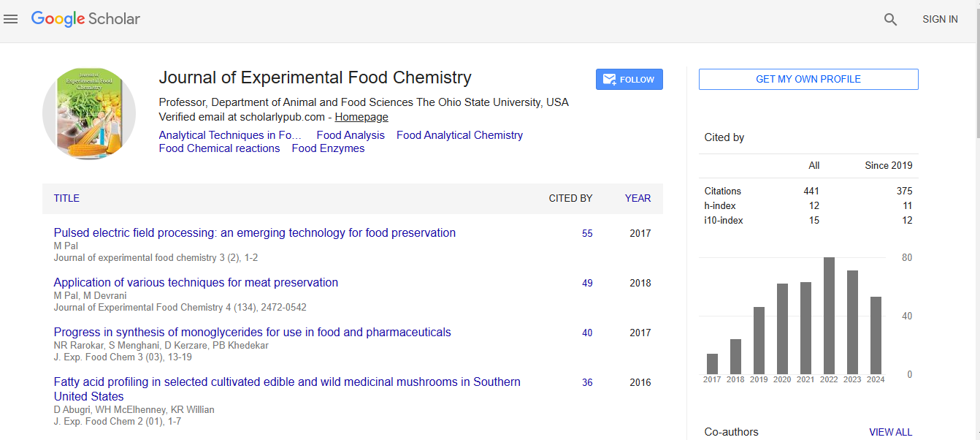Open Pulsed electric field processing article
980x440 pixels.
[x=254, y=233]
